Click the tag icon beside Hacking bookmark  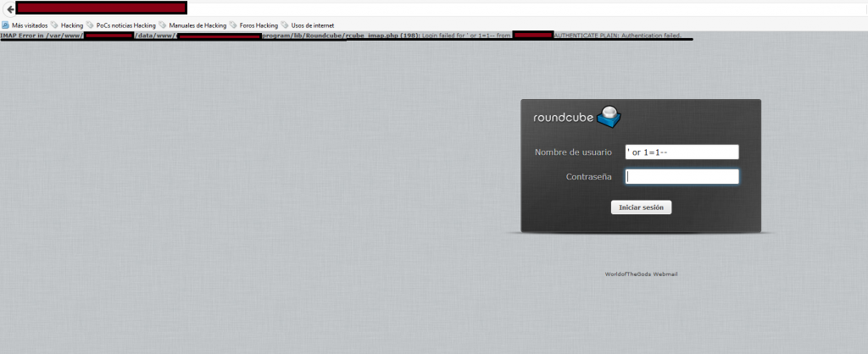click(x=54, y=25)
